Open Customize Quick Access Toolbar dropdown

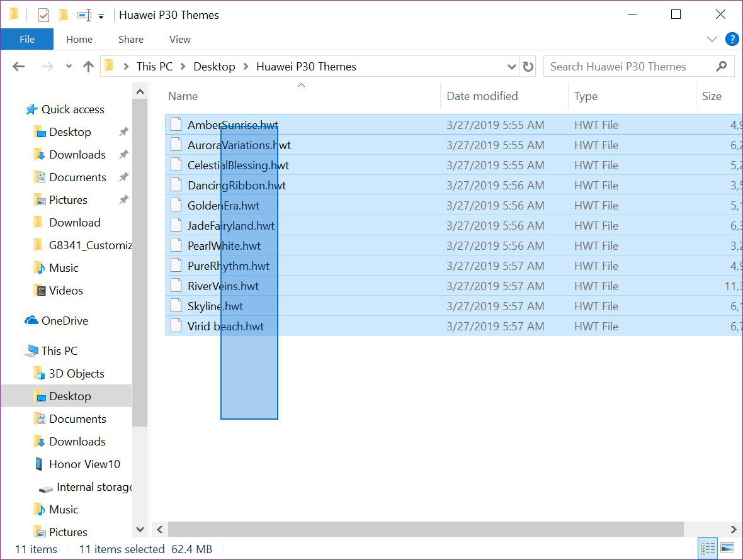point(101,16)
